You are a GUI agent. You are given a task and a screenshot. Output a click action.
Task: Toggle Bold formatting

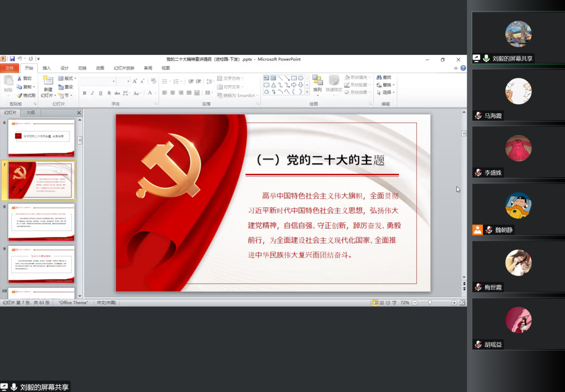84,93
